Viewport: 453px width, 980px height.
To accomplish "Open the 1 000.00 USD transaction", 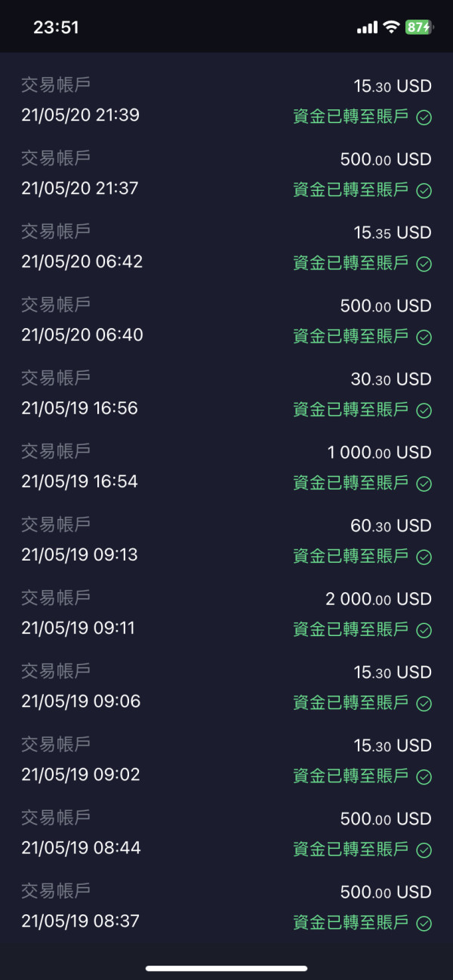I will pos(379,453).
